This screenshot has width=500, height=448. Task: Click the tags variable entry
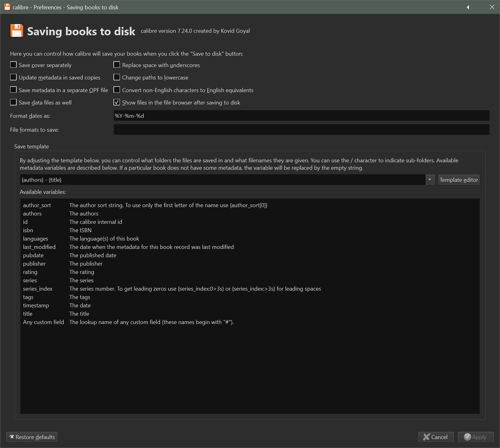[28, 297]
